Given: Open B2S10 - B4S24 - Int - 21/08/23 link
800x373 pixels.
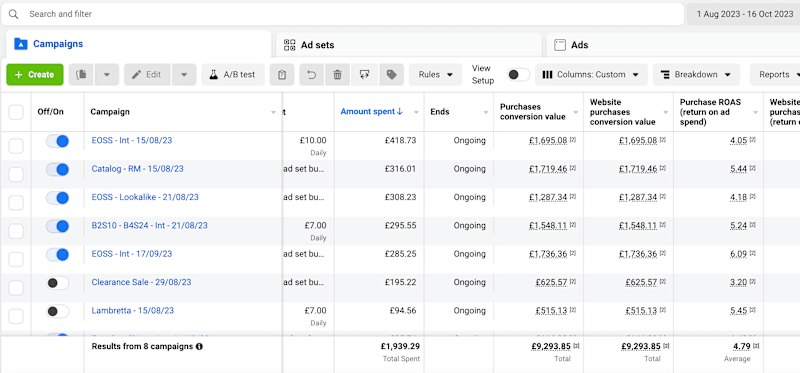Looking at the screenshot, I should [x=149, y=225].
